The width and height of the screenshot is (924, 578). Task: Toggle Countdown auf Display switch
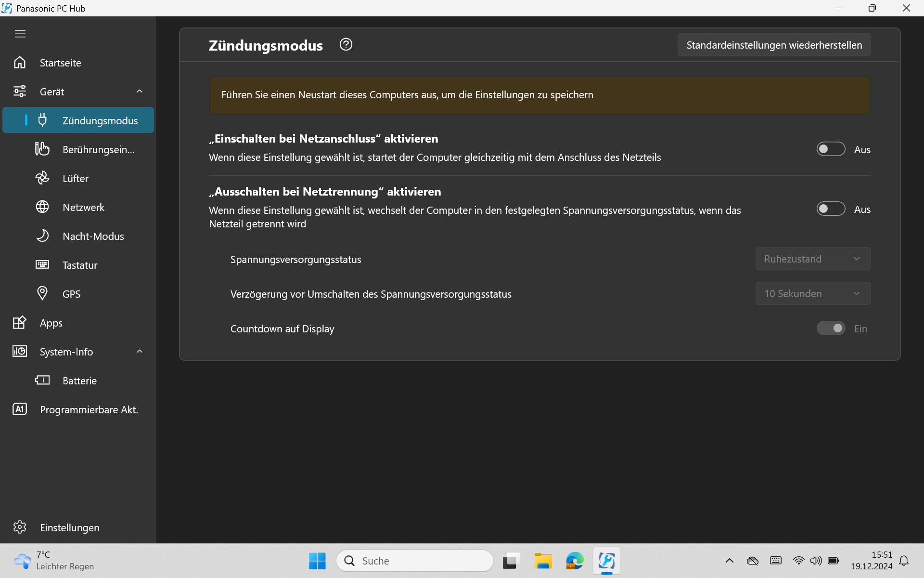click(x=831, y=328)
